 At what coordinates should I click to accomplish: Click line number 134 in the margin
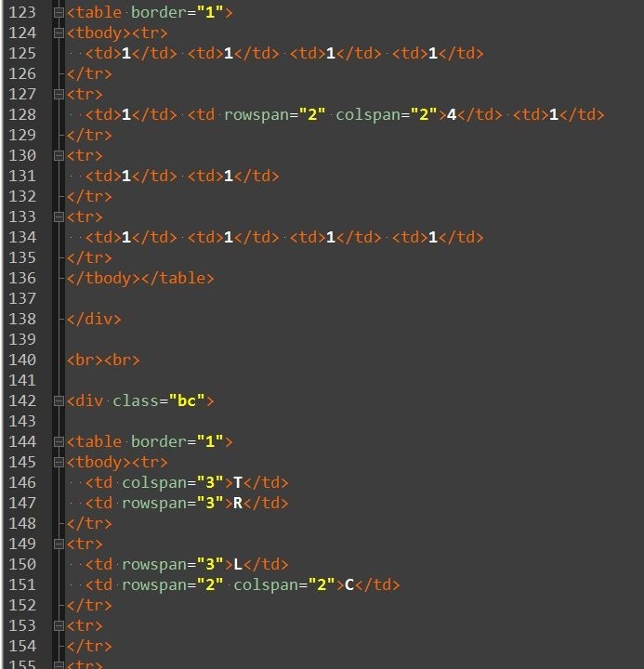pyautogui.click(x=22, y=237)
